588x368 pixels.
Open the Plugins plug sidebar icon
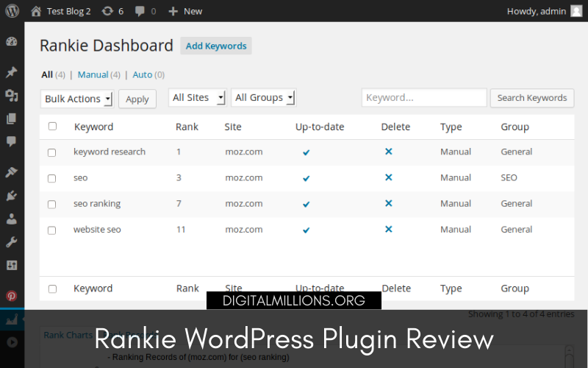pos(12,195)
